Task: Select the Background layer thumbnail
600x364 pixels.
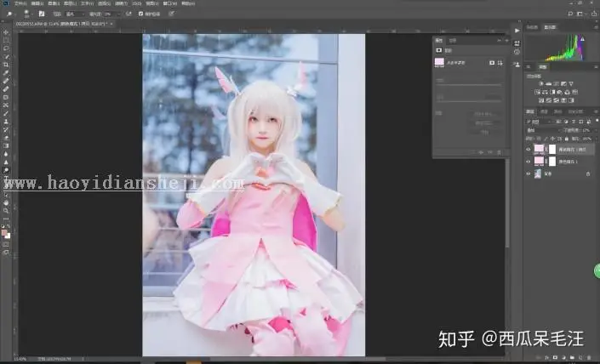Action: (538, 174)
